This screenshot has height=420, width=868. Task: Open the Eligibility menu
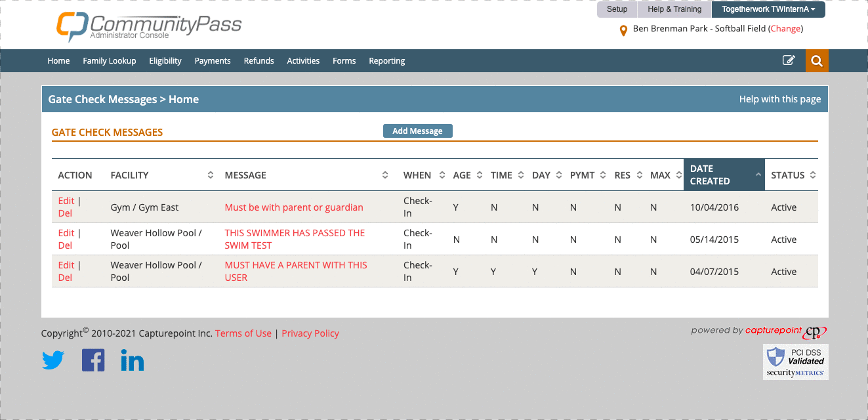click(165, 60)
